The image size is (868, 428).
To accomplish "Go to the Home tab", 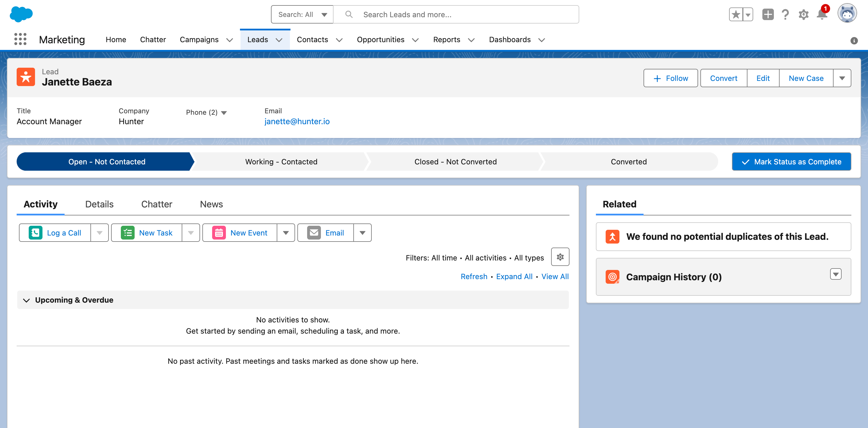I will pos(116,39).
